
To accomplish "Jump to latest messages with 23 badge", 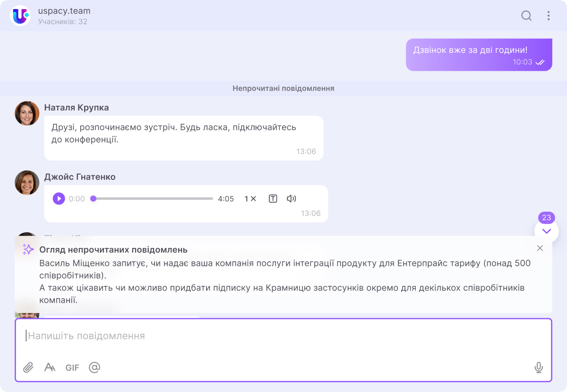I will [547, 231].
